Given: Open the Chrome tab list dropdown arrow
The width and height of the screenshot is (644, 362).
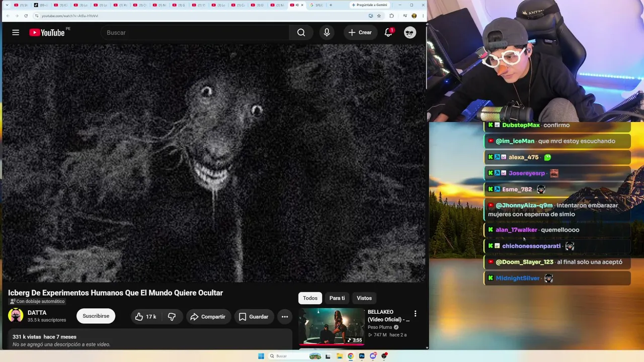Looking at the screenshot, I should (x=7, y=5).
